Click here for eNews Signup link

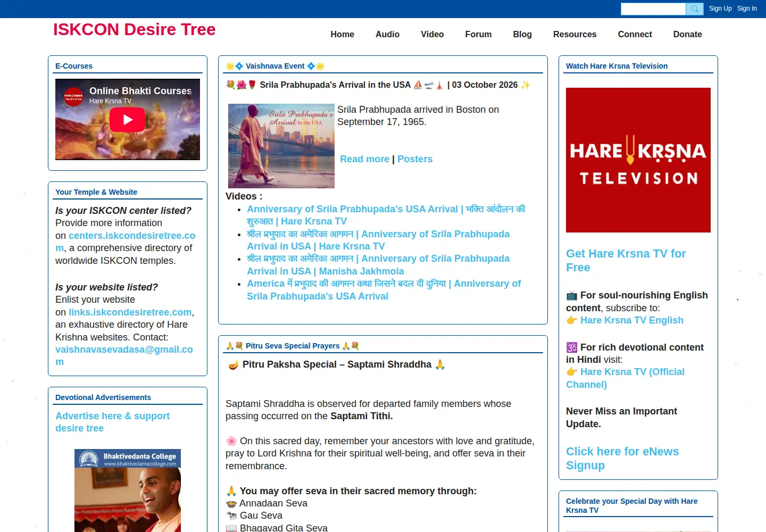click(x=622, y=459)
